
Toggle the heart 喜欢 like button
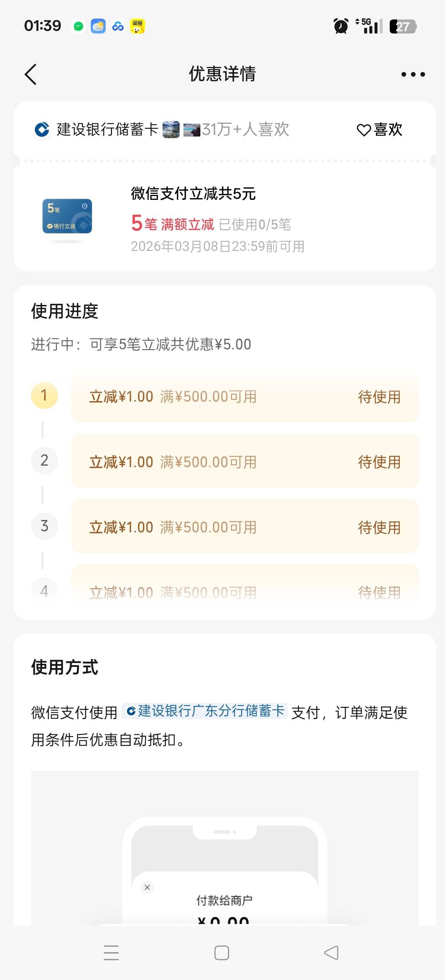tap(379, 130)
